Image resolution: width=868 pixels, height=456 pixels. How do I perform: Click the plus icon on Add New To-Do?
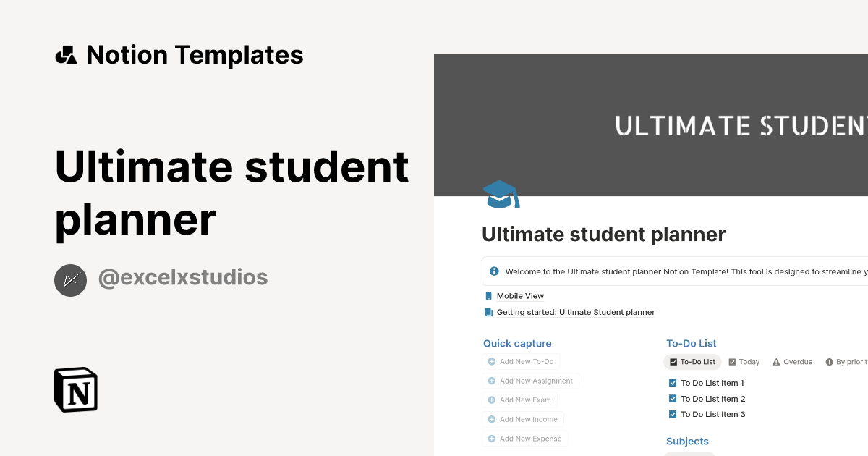coord(490,361)
